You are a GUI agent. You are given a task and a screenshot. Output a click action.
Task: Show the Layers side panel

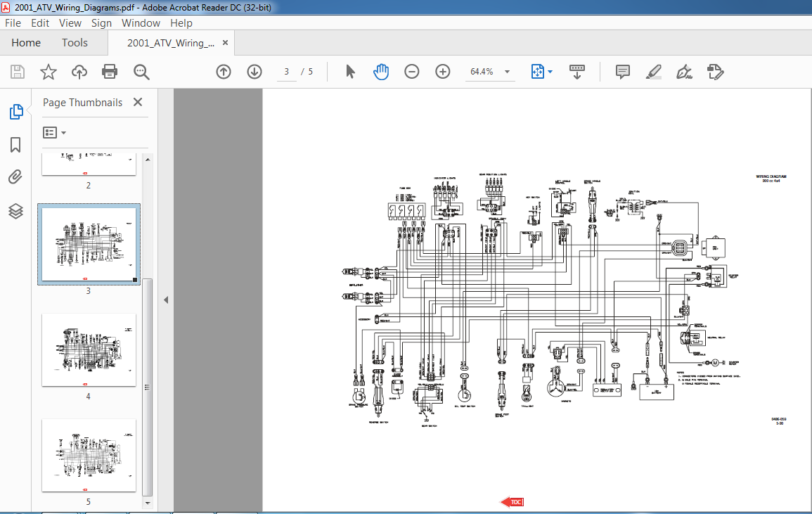coord(15,211)
